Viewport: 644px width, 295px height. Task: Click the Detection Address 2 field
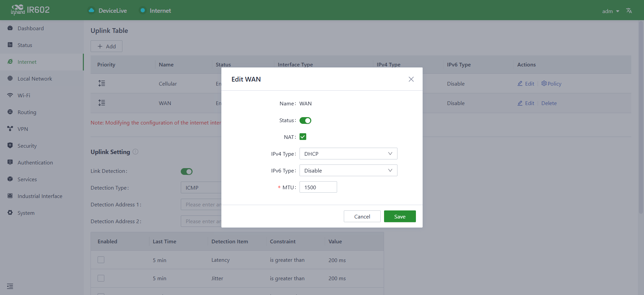201,221
